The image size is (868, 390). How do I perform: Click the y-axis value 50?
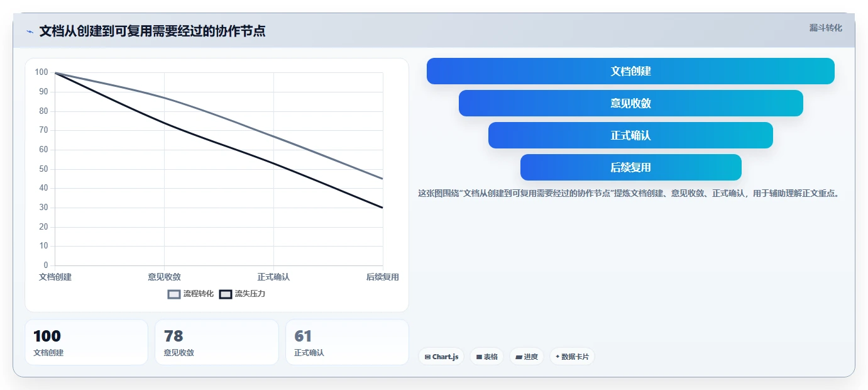[x=43, y=169]
